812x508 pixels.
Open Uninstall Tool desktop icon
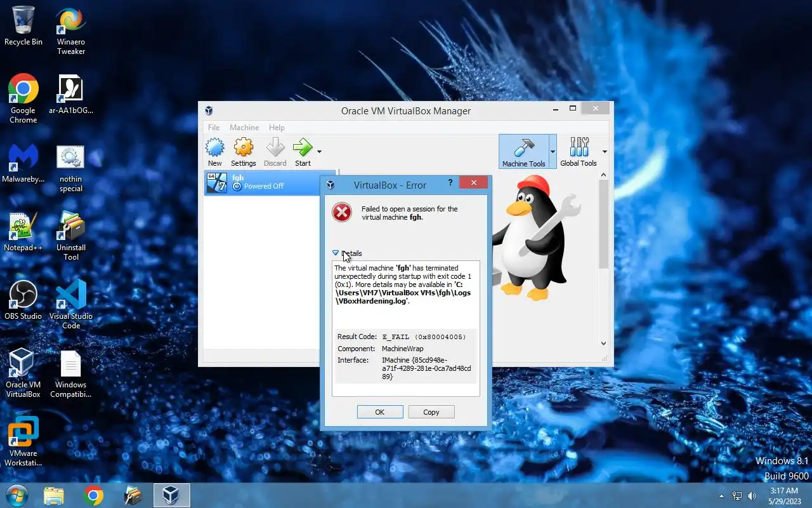pos(71,236)
